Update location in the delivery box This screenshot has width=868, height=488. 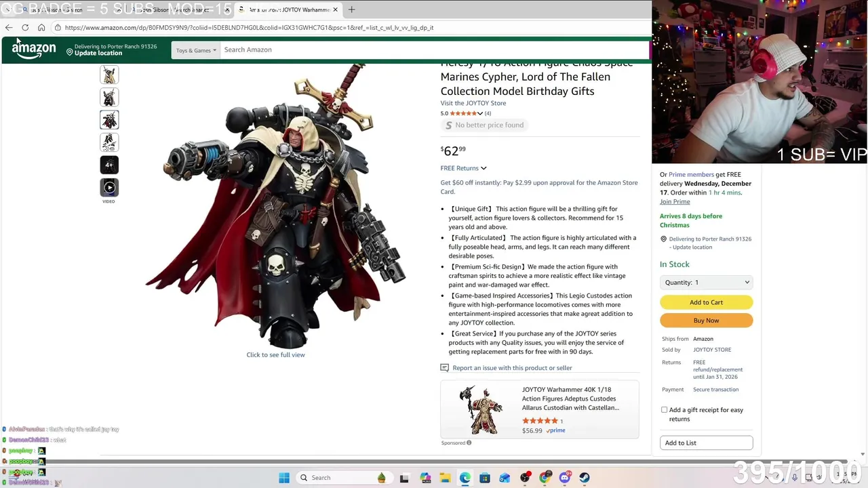(x=692, y=247)
